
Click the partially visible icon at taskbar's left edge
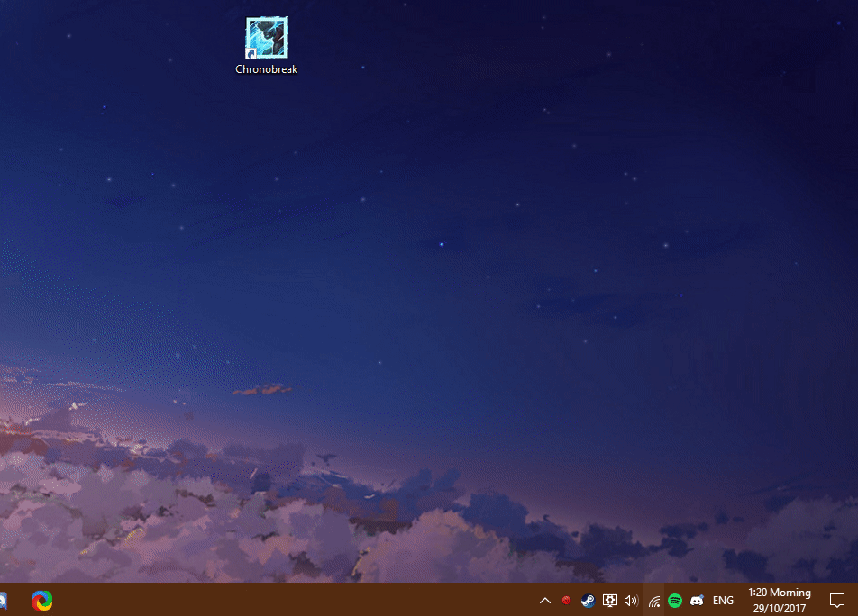(3, 600)
